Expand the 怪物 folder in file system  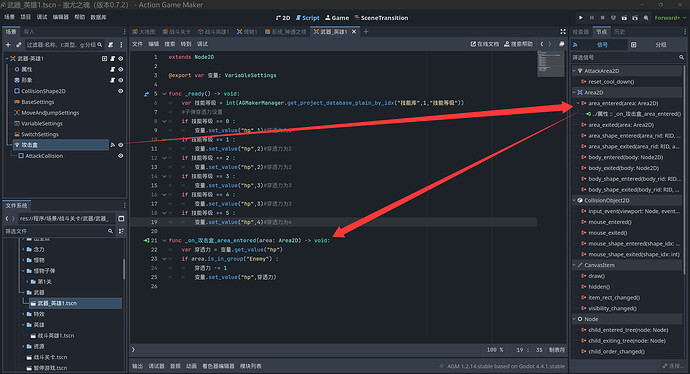point(23,260)
